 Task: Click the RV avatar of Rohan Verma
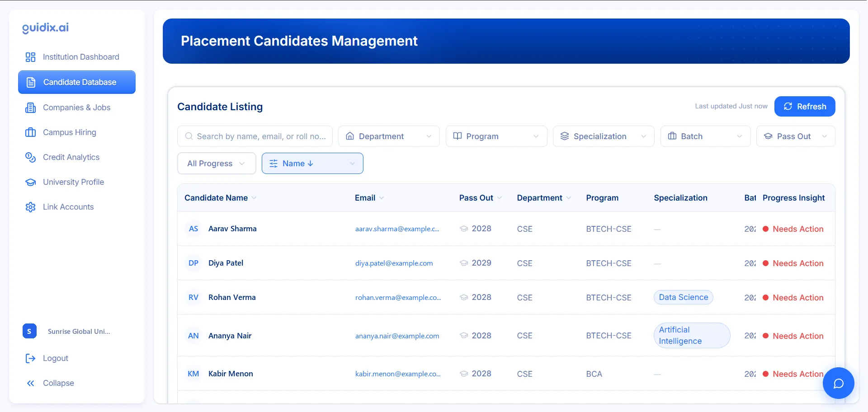tap(193, 297)
